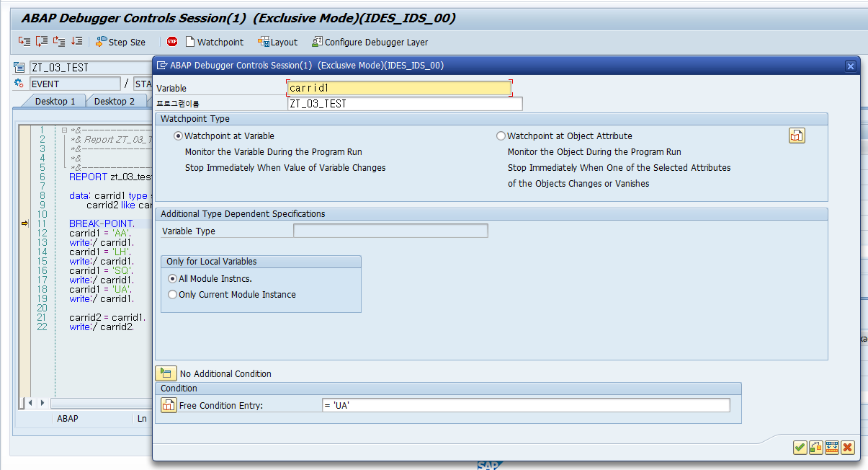
Task: Click the Free Condition Entry field with = 'UA'
Action: click(526, 405)
